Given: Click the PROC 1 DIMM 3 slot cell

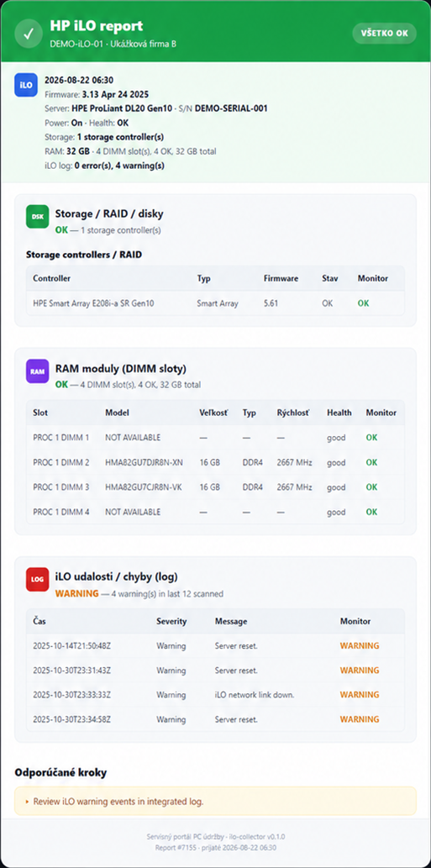Looking at the screenshot, I should [60, 487].
